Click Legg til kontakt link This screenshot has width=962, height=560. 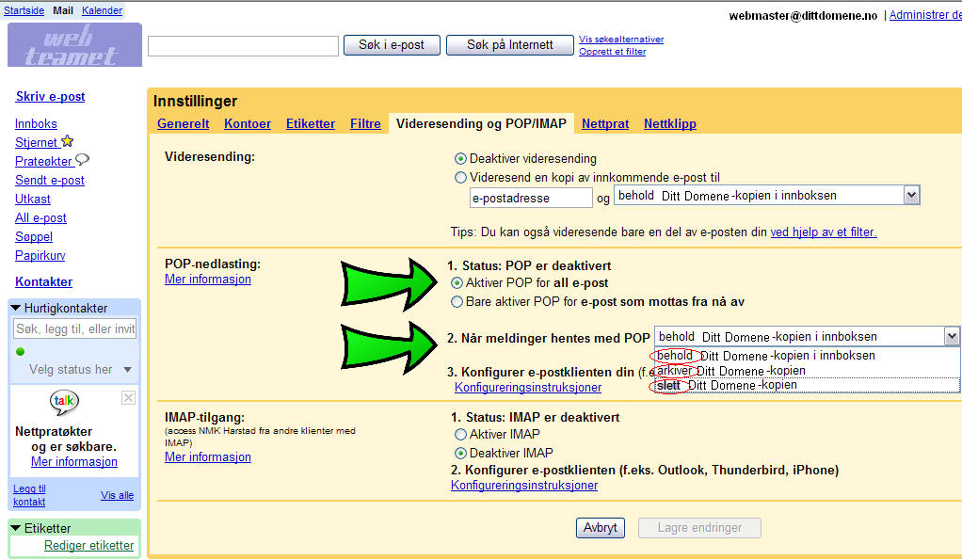click(x=29, y=495)
